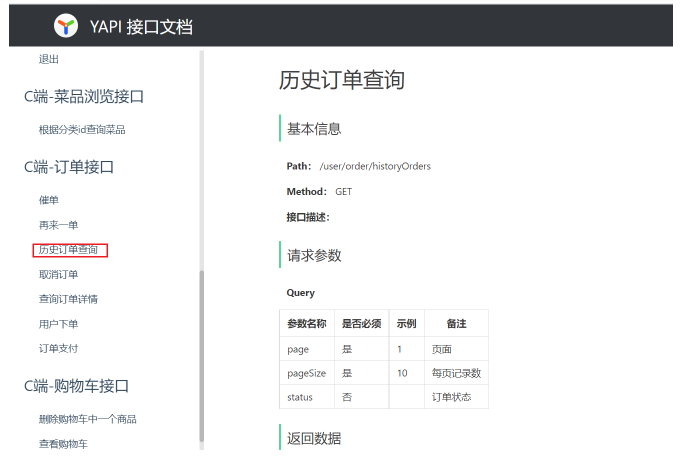
Task: Open the 订单支付 interface entry
Action: [x=58, y=348]
